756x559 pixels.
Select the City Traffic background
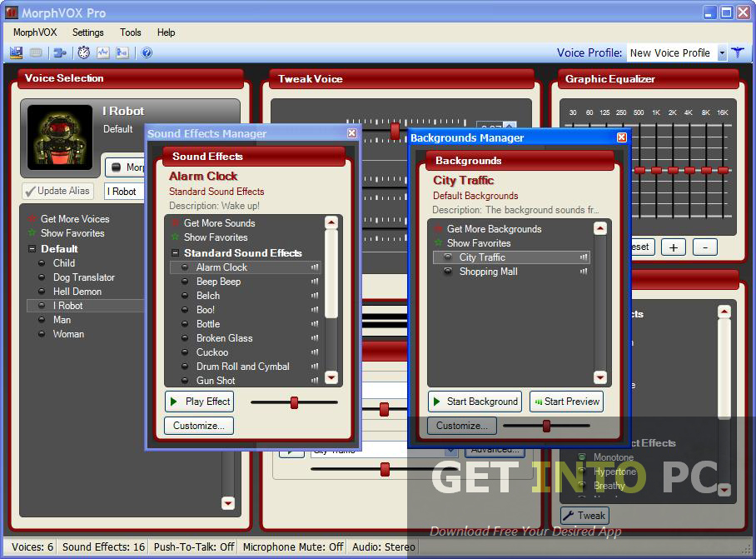tap(511, 257)
